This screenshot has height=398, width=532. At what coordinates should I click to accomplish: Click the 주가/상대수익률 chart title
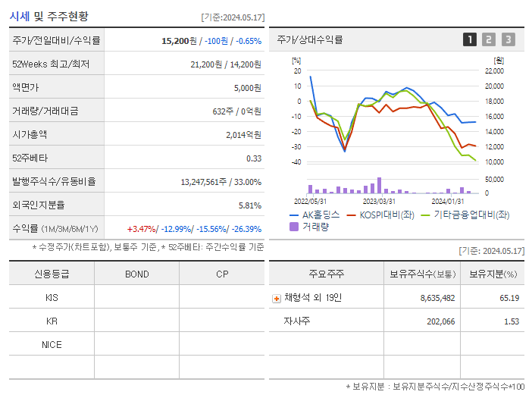click(310, 39)
